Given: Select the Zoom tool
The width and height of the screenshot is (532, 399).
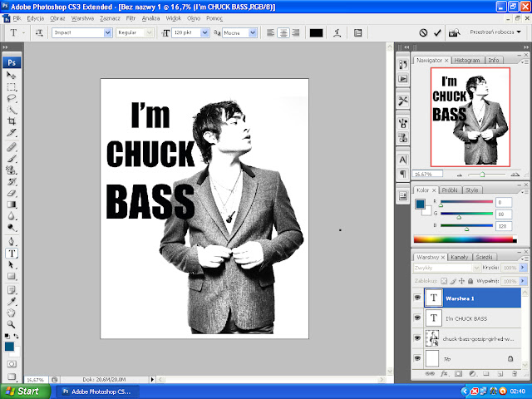Looking at the screenshot, I should [x=11, y=324].
